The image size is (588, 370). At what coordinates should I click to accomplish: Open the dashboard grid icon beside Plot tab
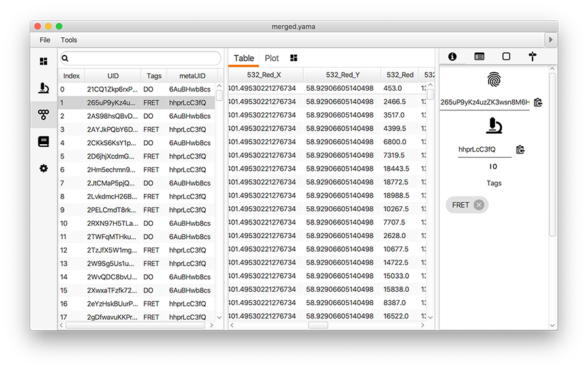click(x=293, y=58)
